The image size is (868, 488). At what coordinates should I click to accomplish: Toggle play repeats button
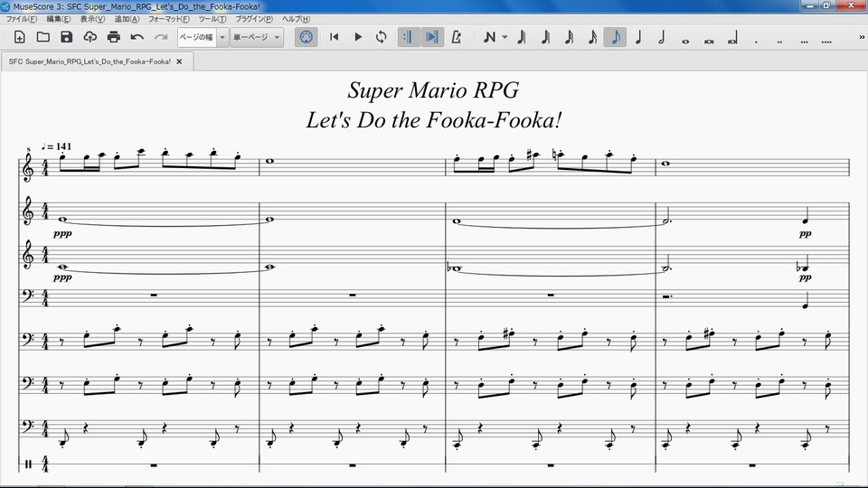[408, 37]
